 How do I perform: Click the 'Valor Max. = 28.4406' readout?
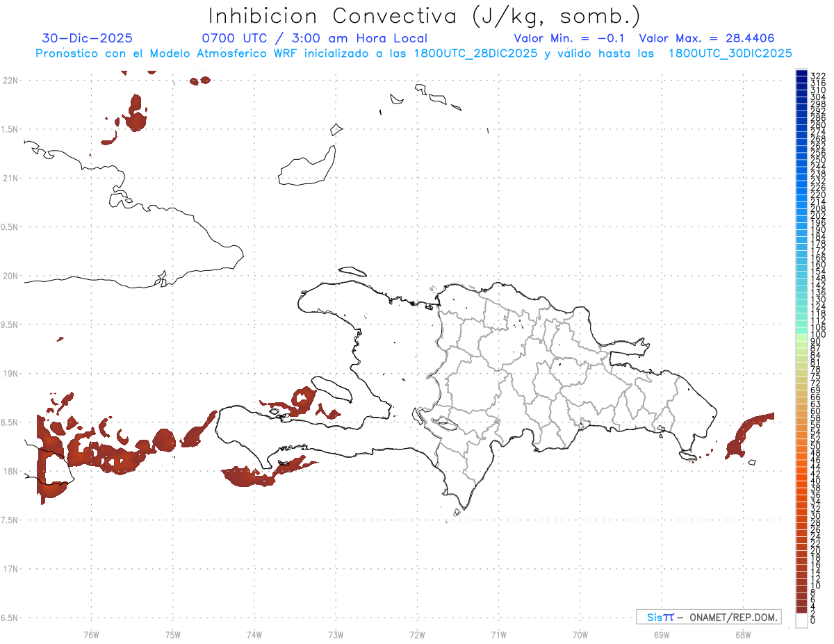(x=707, y=39)
